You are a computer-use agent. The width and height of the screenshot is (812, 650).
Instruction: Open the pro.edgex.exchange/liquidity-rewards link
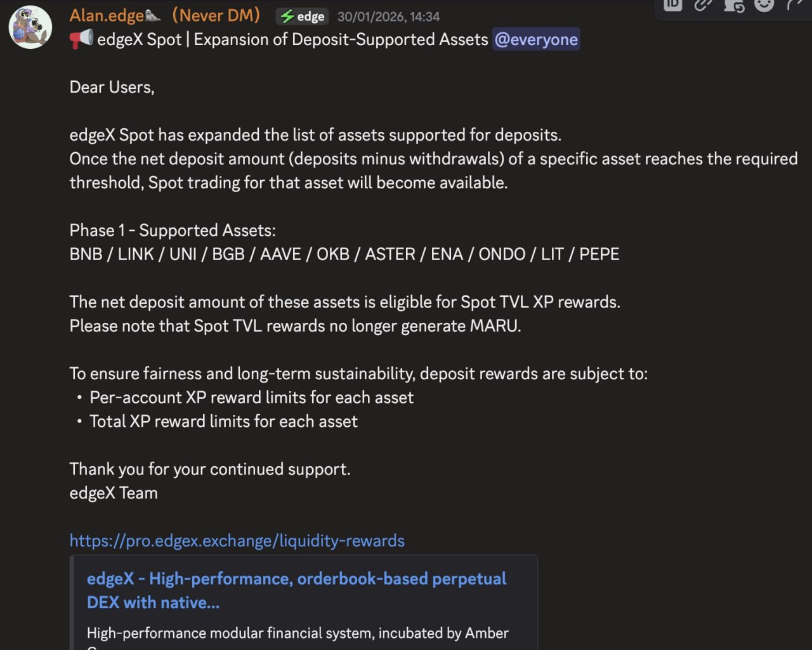pos(237,540)
